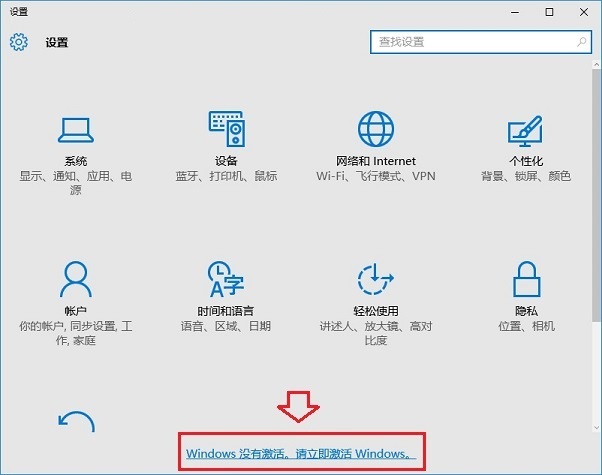The height and width of the screenshot is (475, 602).
Task: Click the magnifier icon in search box
Action: pyautogui.click(x=582, y=42)
